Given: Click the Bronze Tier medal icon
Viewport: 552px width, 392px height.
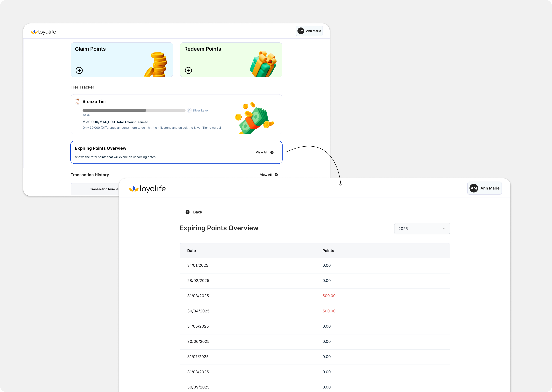Looking at the screenshot, I should 78,101.
